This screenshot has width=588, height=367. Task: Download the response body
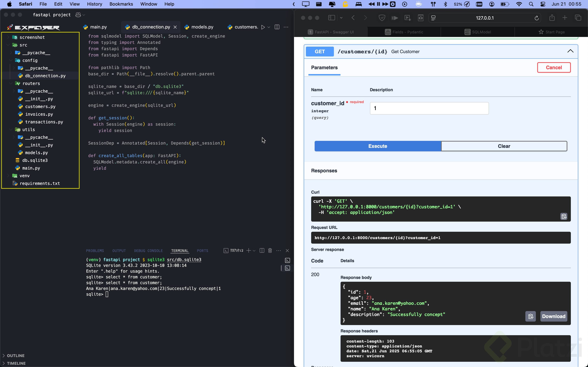point(554,316)
